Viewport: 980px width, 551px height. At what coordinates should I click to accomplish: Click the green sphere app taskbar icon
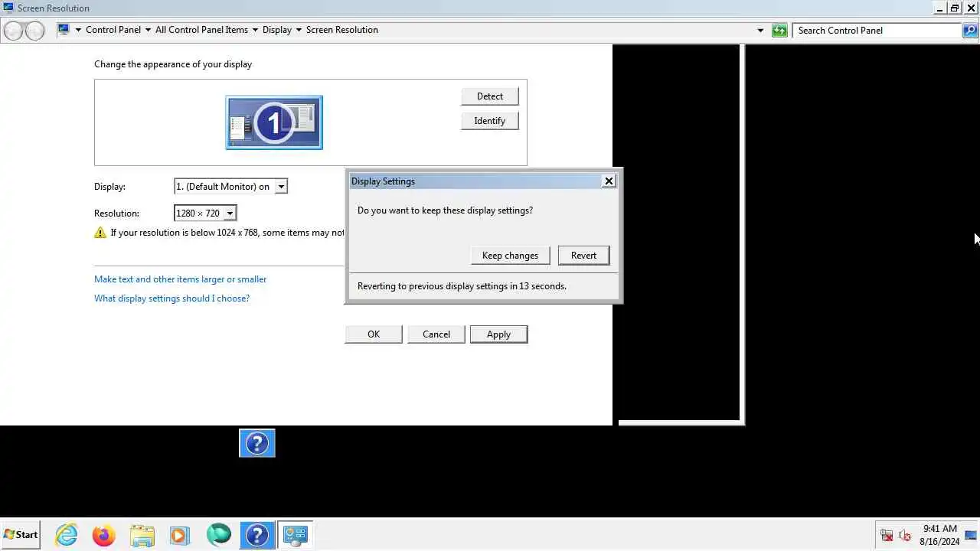click(x=219, y=535)
